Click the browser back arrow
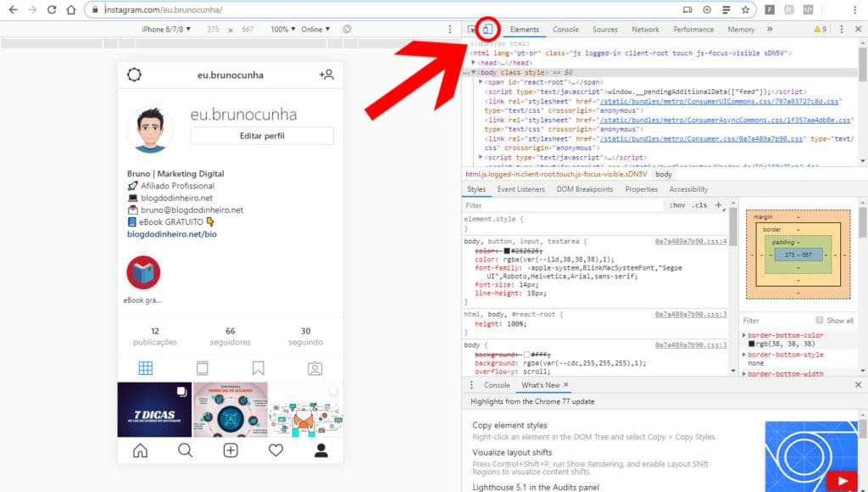 coord(14,10)
